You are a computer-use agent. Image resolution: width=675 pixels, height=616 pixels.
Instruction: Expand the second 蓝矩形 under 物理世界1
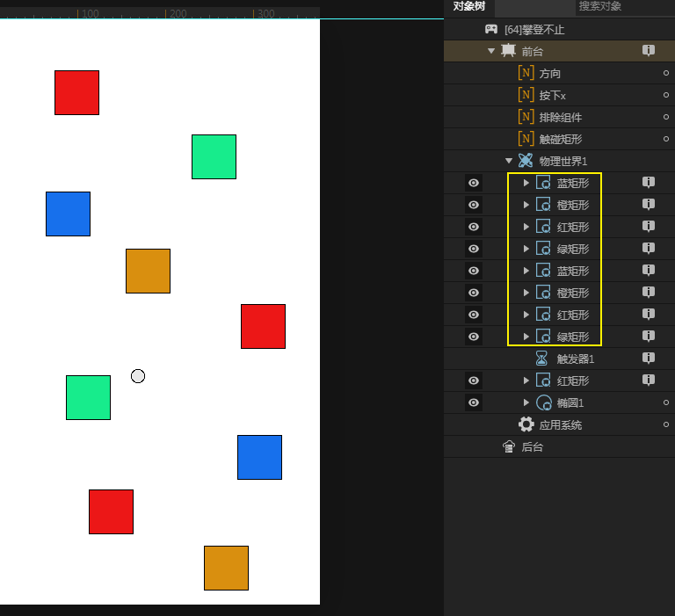point(526,271)
